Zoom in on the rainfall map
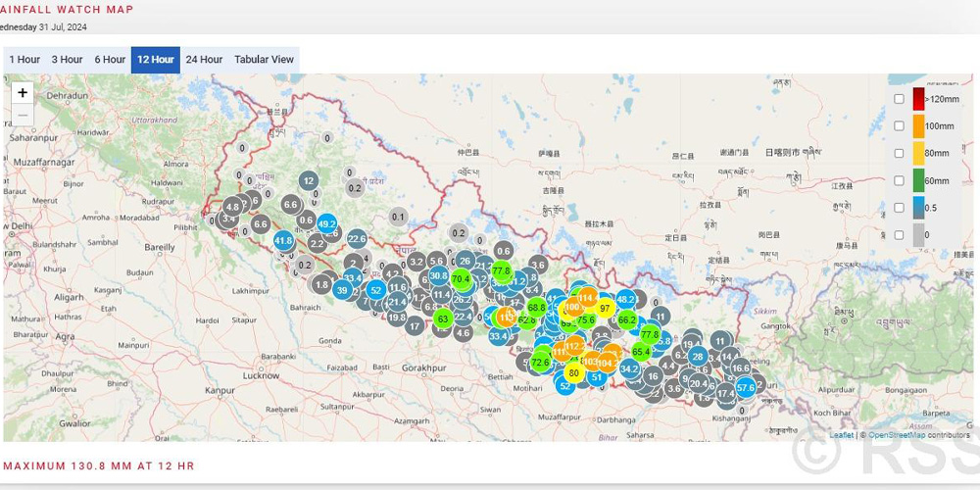The height and width of the screenshot is (490, 980). point(23,93)
